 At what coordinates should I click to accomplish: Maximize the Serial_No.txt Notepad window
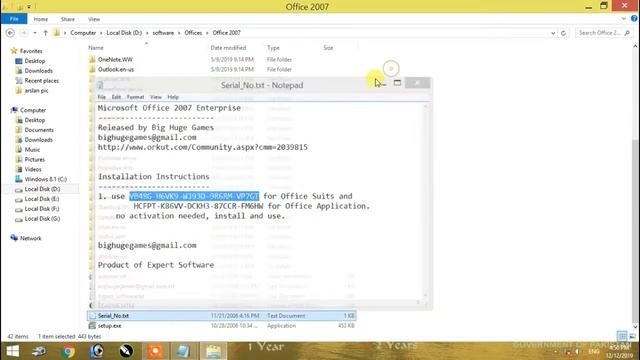397,83
